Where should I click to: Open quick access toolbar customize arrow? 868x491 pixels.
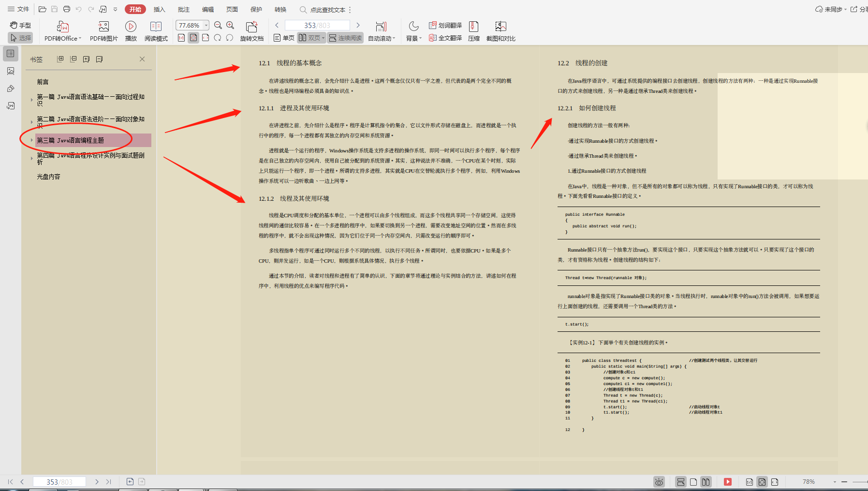pos(115,9)
